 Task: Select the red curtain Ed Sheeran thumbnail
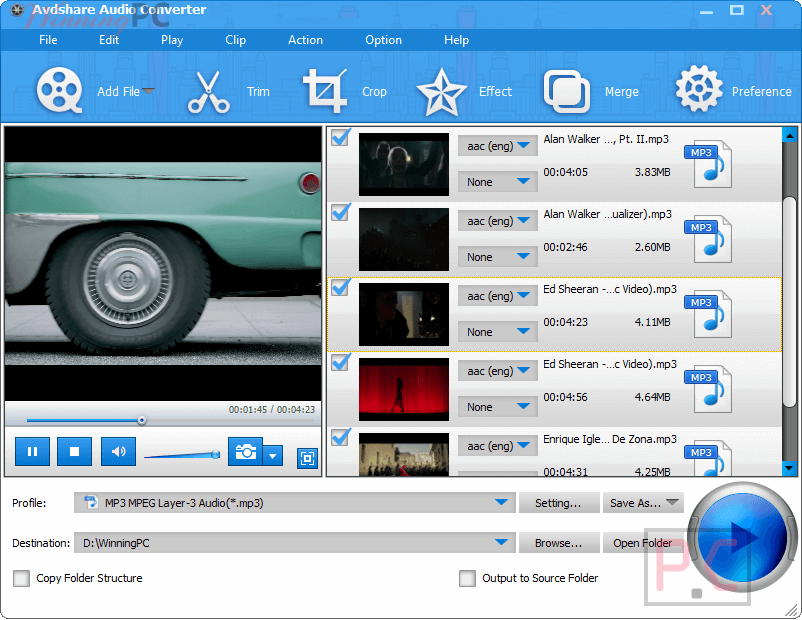click(404, 389)
